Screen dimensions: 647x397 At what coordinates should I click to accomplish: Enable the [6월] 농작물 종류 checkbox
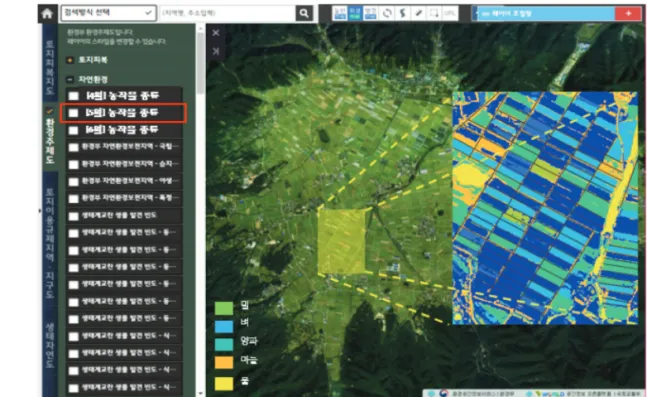[74, 130]
